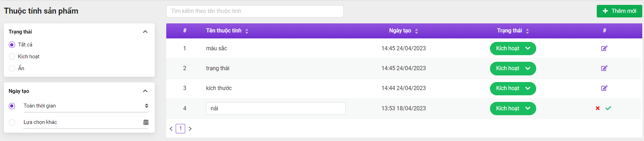644x141 pixels.
Task: Cancel editing with the red X icon
Action: point(598,108)
